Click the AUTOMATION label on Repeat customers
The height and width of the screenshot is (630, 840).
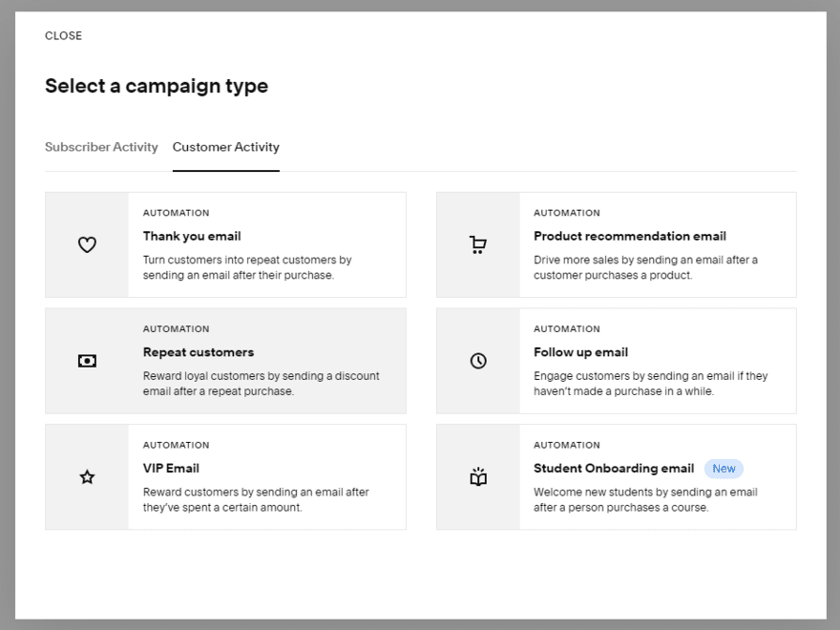[x=176, y=328]
